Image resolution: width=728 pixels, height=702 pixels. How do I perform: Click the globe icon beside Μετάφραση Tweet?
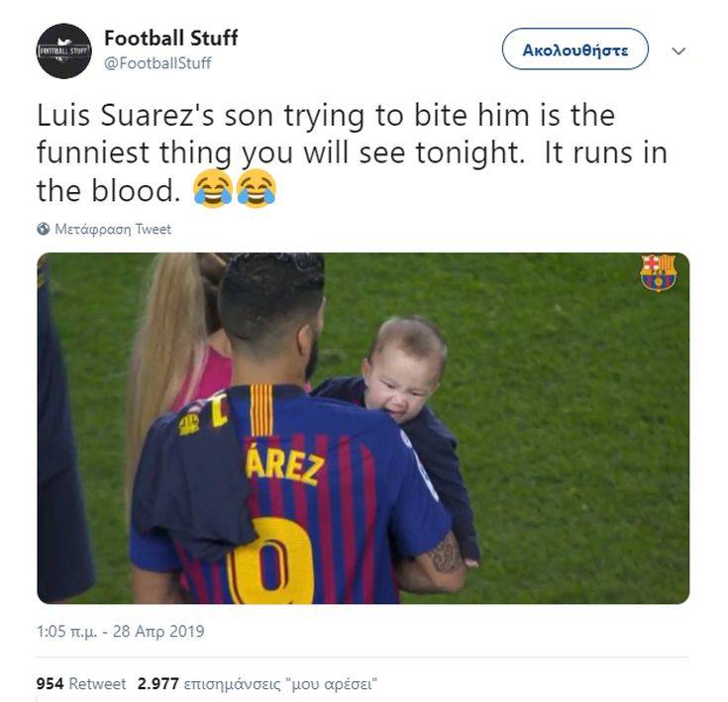44,229
